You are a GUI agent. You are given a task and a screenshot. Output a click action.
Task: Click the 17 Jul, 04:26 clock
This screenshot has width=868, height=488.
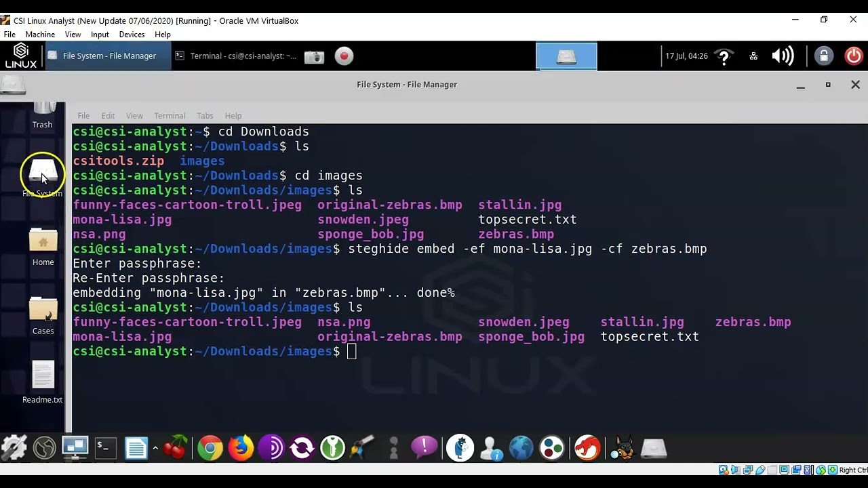[x=686, y=56]
